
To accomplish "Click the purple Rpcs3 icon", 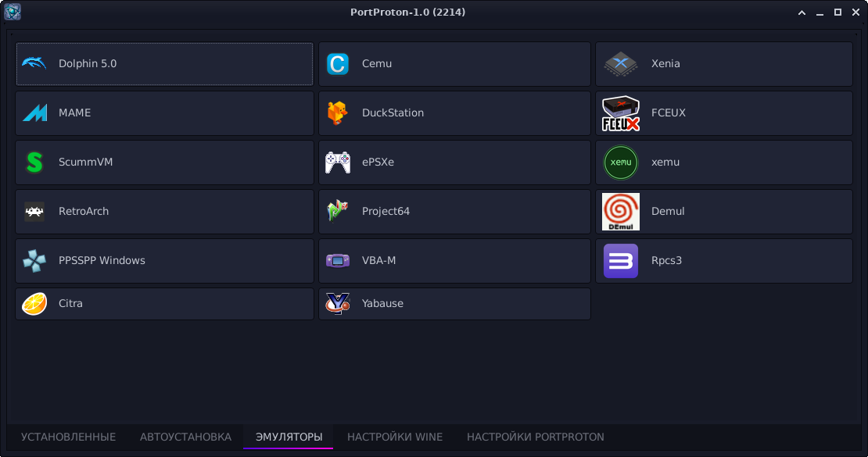I will pyautogui.click(x=621, y=261).
